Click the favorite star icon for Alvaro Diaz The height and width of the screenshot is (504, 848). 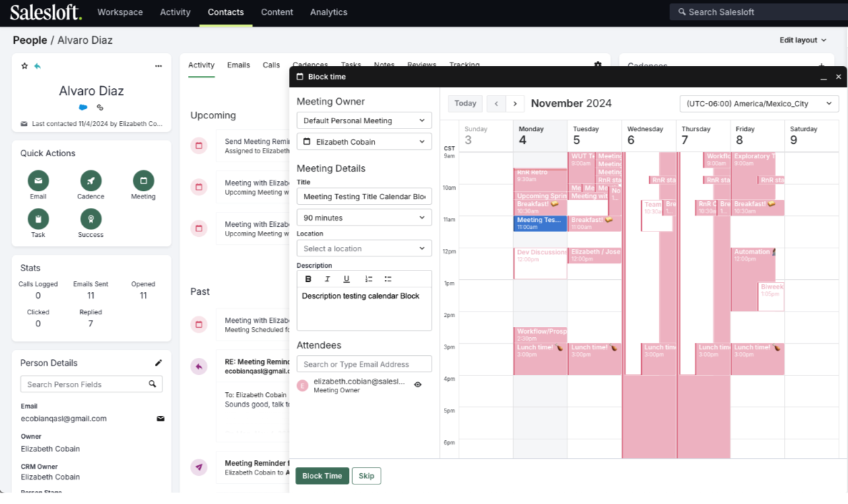[x=25, y=66]
